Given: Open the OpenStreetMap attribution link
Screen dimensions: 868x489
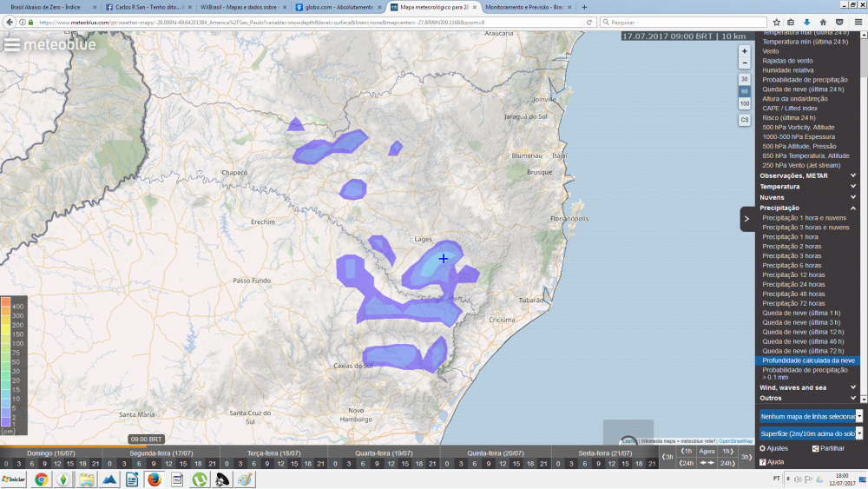Looking at the screenshot, I should [x=735, y=441].
